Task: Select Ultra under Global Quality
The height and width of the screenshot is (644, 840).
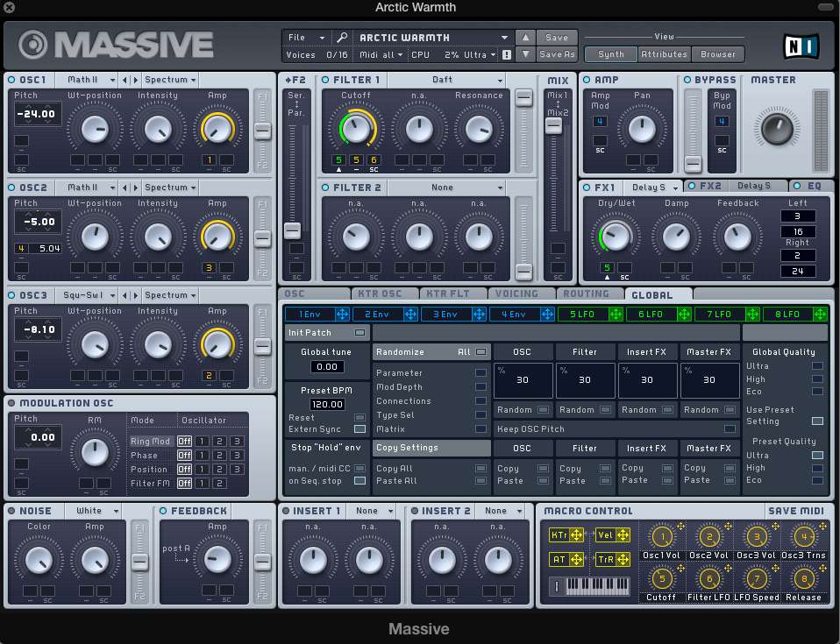Action: point(817,365)
